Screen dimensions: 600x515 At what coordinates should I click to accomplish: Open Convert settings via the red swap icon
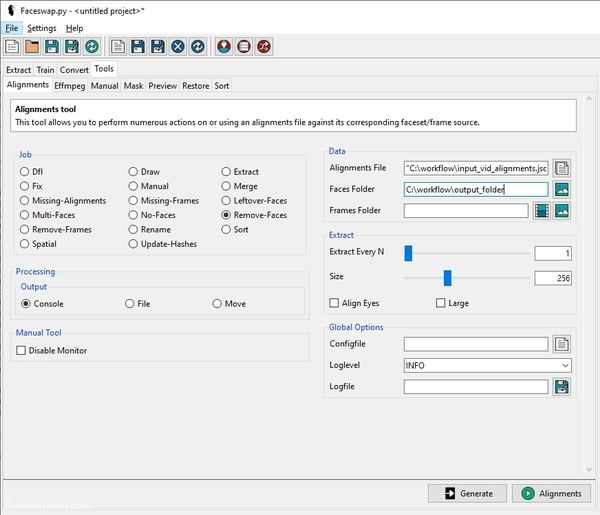(264, 47)
